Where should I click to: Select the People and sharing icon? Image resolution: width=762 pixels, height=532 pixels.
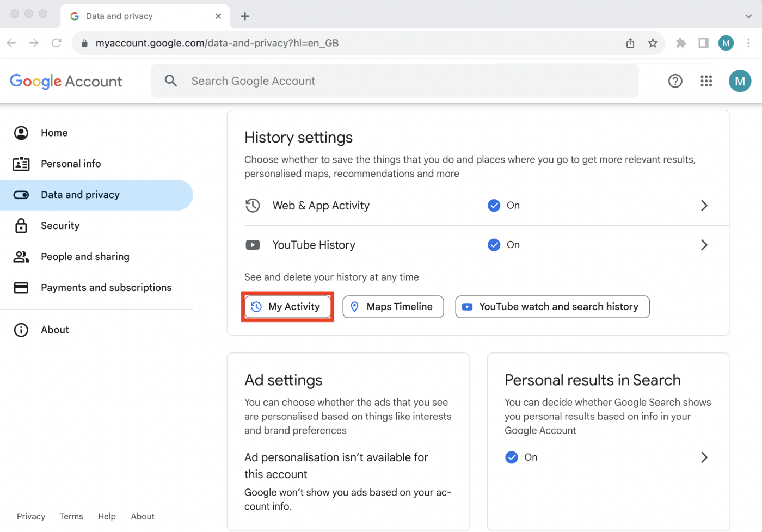(21, 256)
